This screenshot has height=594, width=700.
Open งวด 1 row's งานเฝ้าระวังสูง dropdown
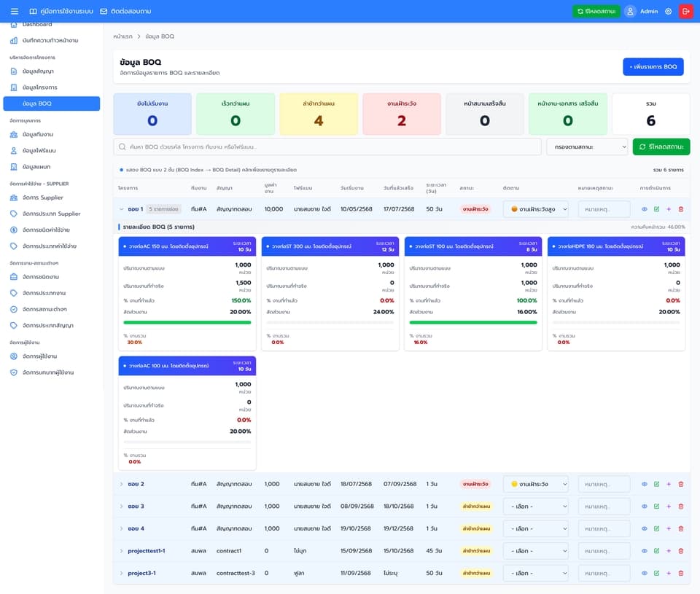coord(536,209)
